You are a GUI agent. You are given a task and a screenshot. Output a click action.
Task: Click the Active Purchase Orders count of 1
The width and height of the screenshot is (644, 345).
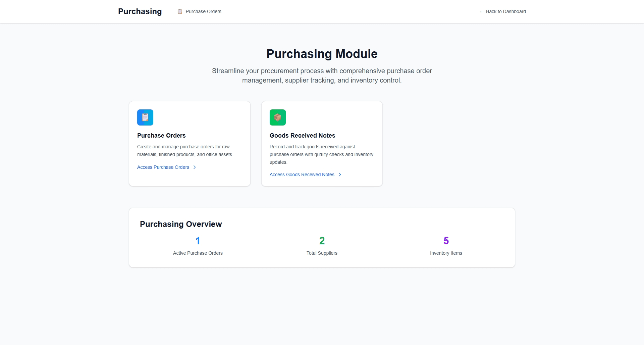pos(198,241)
